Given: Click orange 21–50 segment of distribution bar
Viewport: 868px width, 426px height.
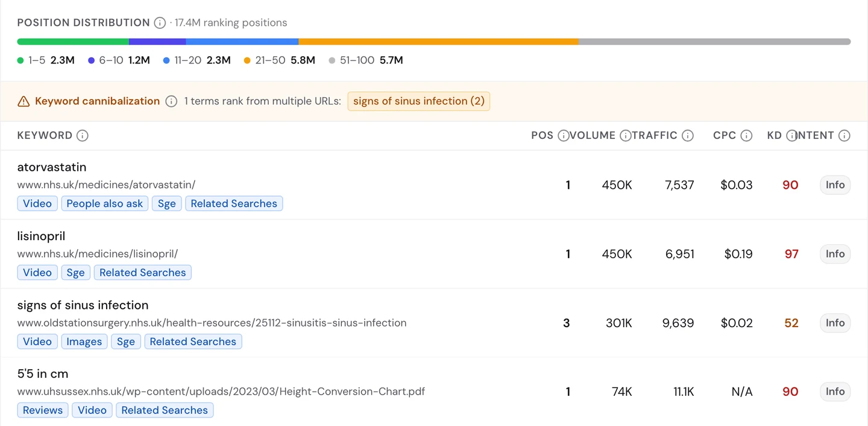Looking at the screenshot, I should (439, 42).
